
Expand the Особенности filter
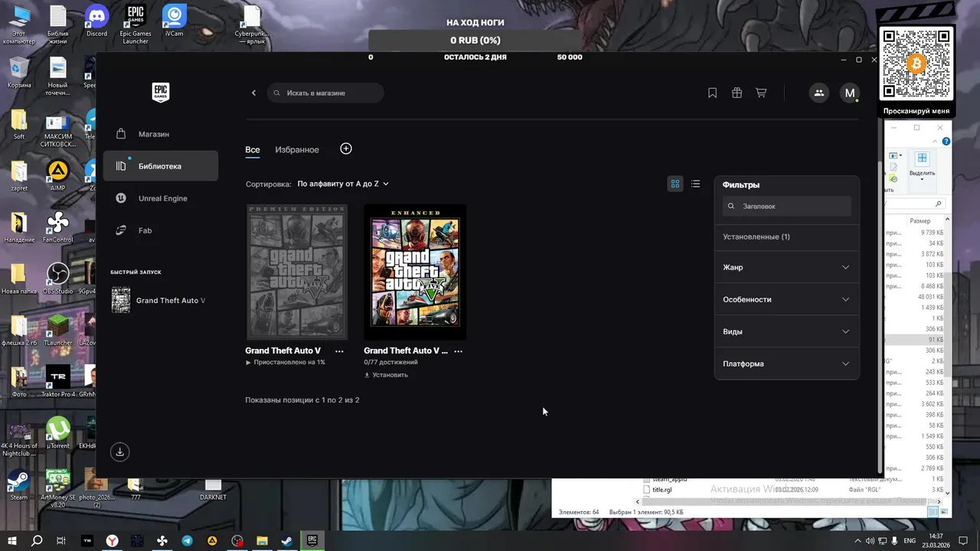(786, 299)
